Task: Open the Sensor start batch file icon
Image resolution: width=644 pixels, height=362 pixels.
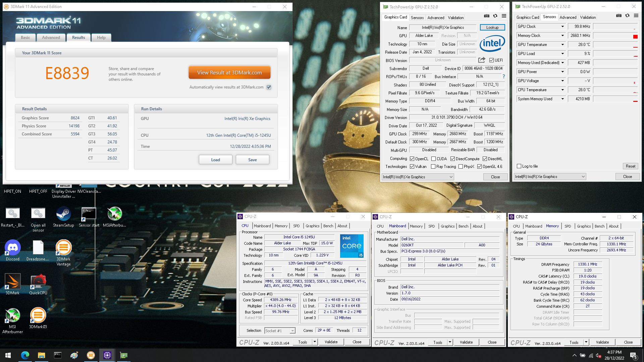Action: [89, 217]
